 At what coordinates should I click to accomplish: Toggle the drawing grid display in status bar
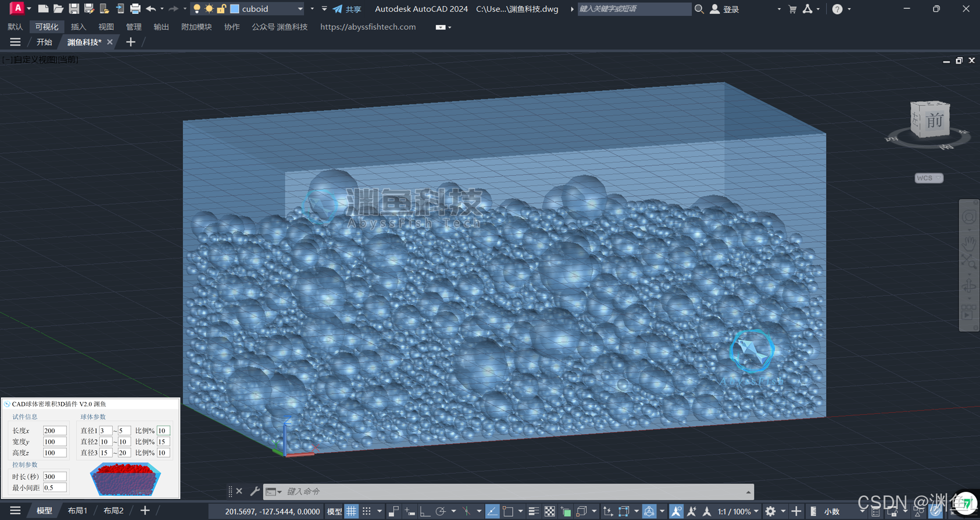351,511
